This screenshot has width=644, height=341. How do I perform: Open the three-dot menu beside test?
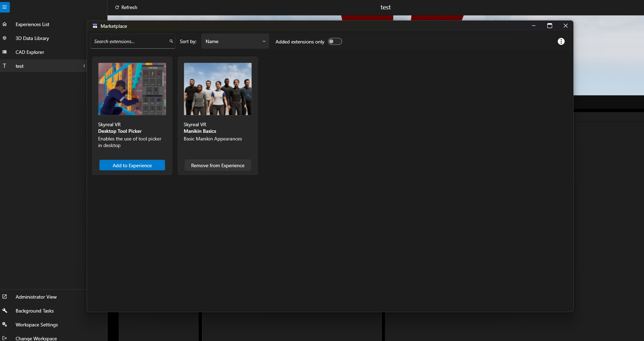tap(84, 66)
